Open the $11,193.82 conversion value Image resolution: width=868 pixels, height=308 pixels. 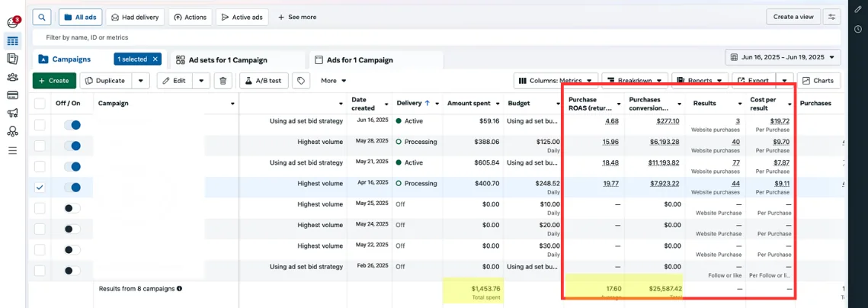coord(664,163)
